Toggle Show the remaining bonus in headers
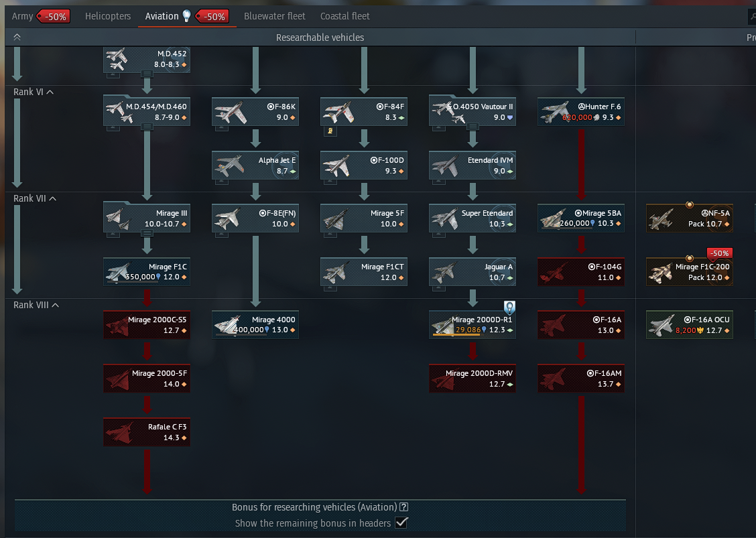 click(401, 523)
